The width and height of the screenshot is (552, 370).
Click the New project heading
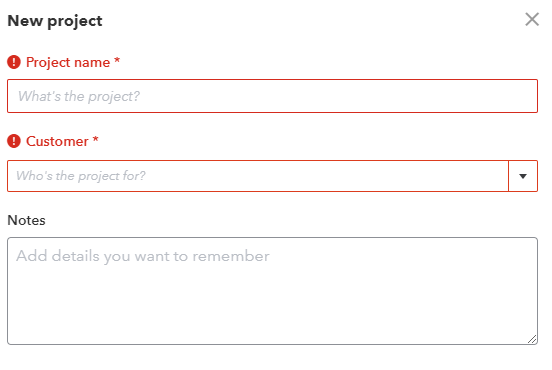55,21
